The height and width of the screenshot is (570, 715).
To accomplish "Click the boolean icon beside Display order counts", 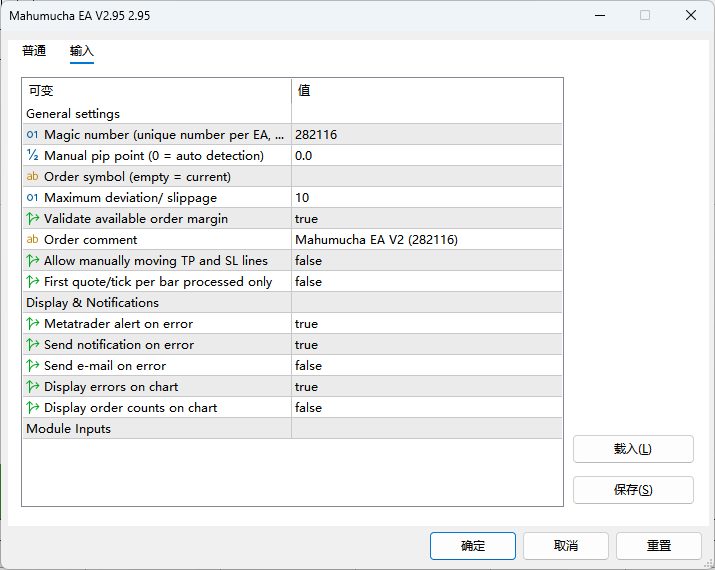I will click(x=32, y=407).
